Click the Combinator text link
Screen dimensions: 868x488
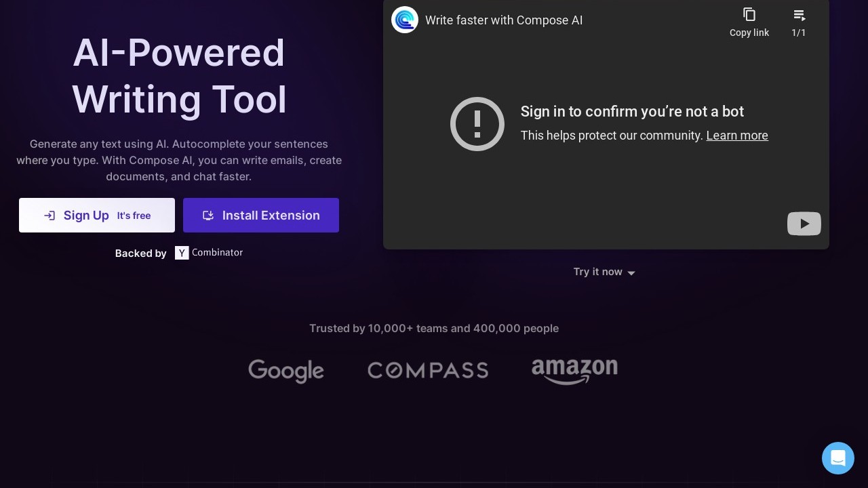[217, 252]
